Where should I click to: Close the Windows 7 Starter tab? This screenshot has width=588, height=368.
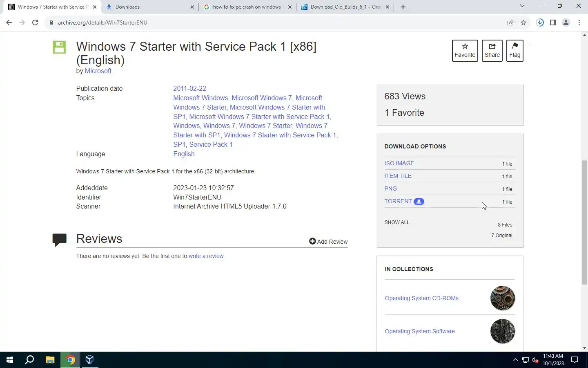pyautogui.click(x=95, y=7)
